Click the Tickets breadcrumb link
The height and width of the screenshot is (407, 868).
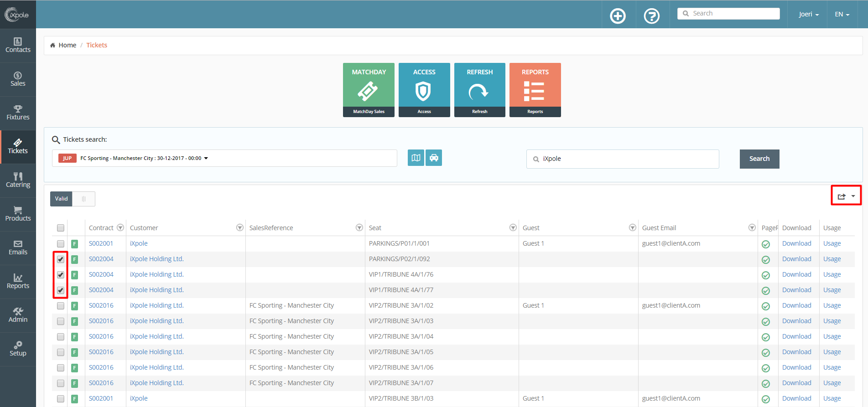click(97, 45)
